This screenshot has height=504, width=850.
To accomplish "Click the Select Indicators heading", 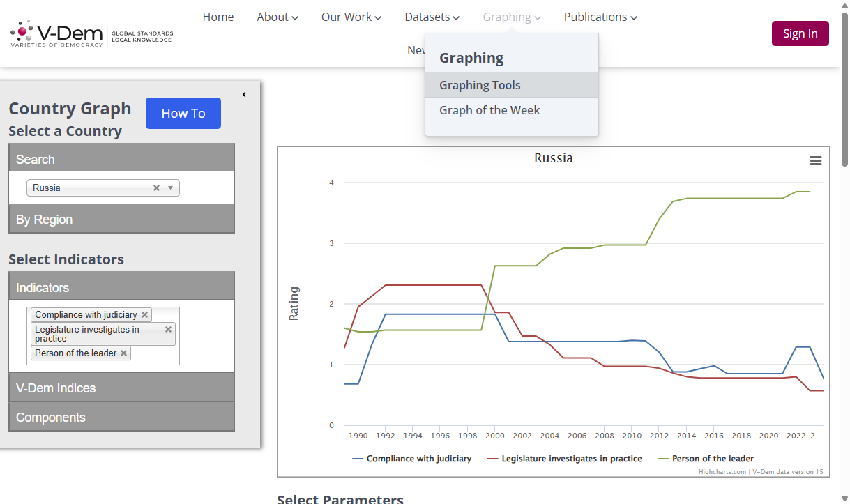I will pos(66,259).
